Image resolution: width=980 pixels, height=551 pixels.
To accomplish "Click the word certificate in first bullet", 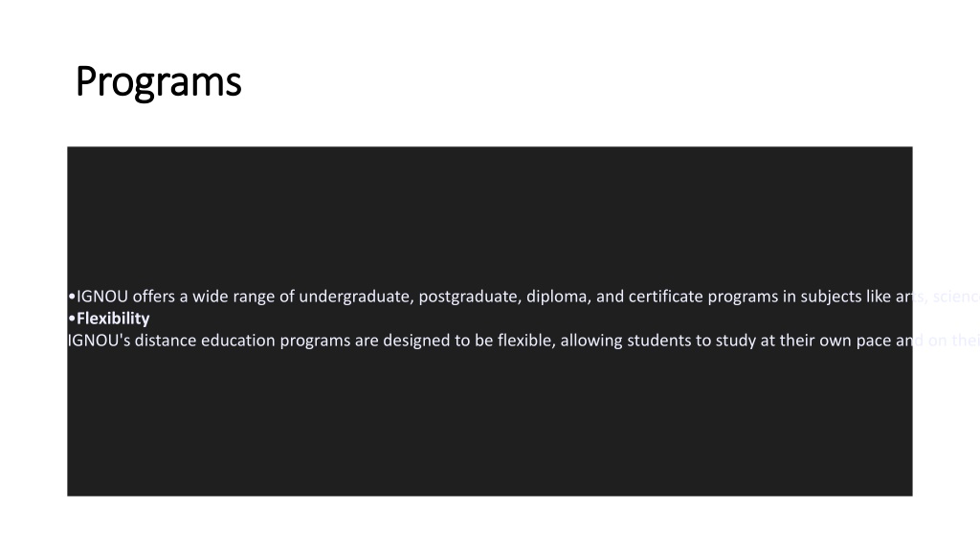I will [666, 297].
